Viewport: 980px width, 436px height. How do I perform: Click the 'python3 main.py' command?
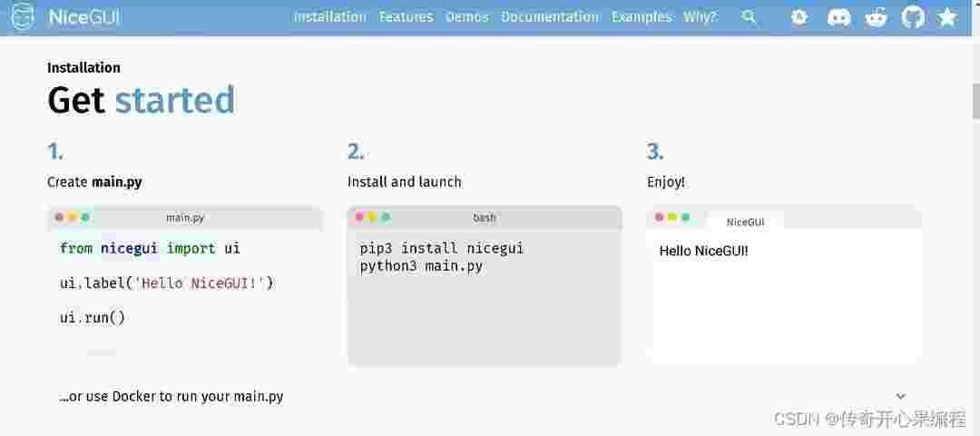(x=421, y=266)
